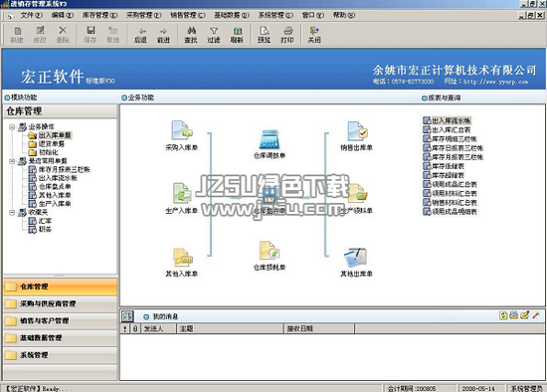Screen dimensions: 547x392
Task: Select 生产入库单 in the left tree
Action: click(55, 204)
